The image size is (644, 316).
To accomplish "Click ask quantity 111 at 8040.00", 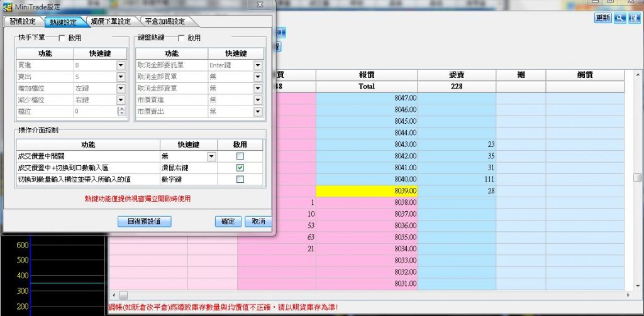I will (x=457, y=179).
